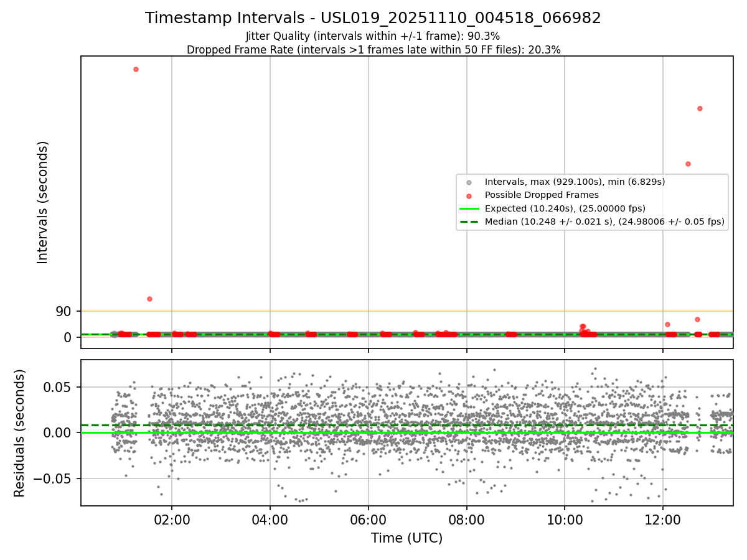Click the 02:00 time tick label
The height and width of the screenshot is (560, 747).
point(172,520)
